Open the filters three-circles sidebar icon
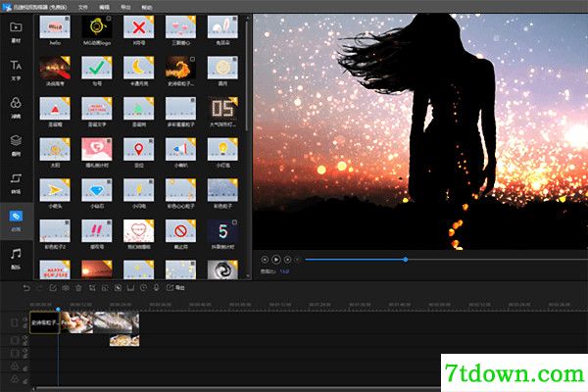The height and width of the screenshot is (392, 588). tap(16, 103)
